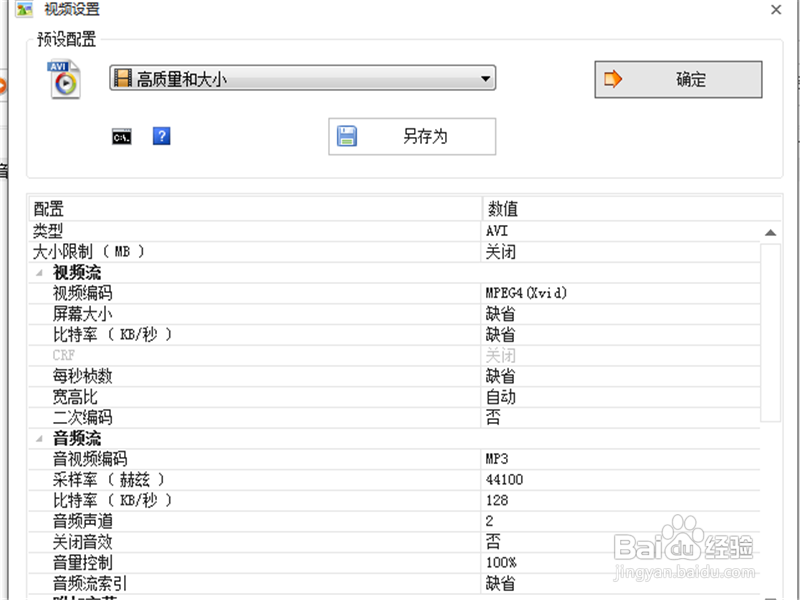Image resolution: width=800 pixels, height=600 pixels.
Task: Click the blue question mark help icon
Action: click(x=161, y=136)
